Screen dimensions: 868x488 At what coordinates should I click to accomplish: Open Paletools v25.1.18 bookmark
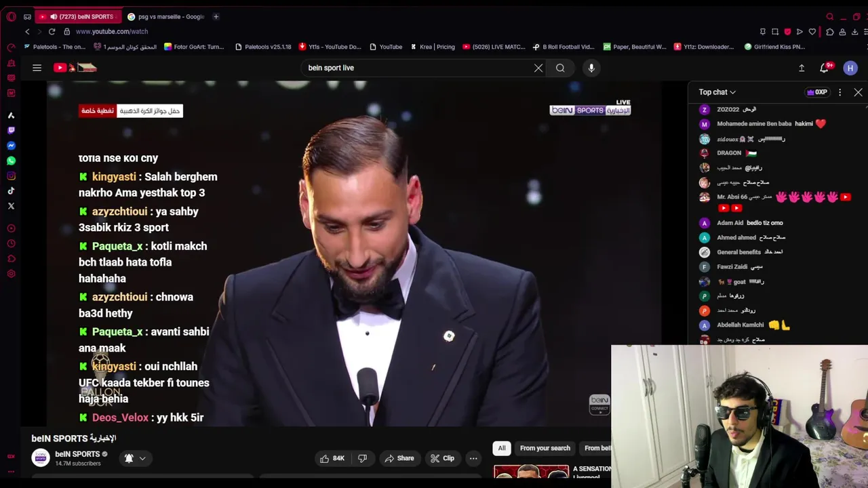pyautogui.click(x=263, y=47)
